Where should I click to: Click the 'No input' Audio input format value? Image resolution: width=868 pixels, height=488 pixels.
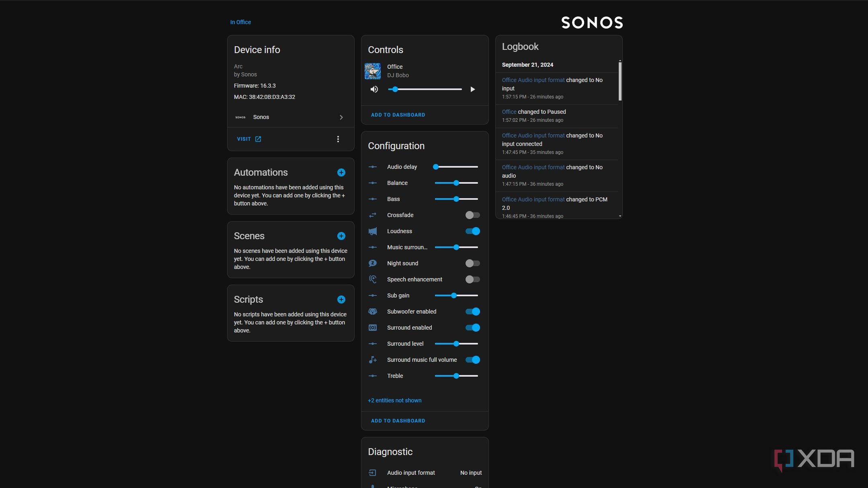click(x=471, y=473)
